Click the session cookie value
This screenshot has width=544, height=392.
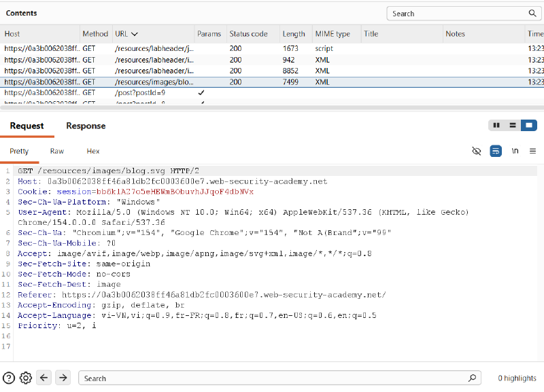click(x=175, y=192)
